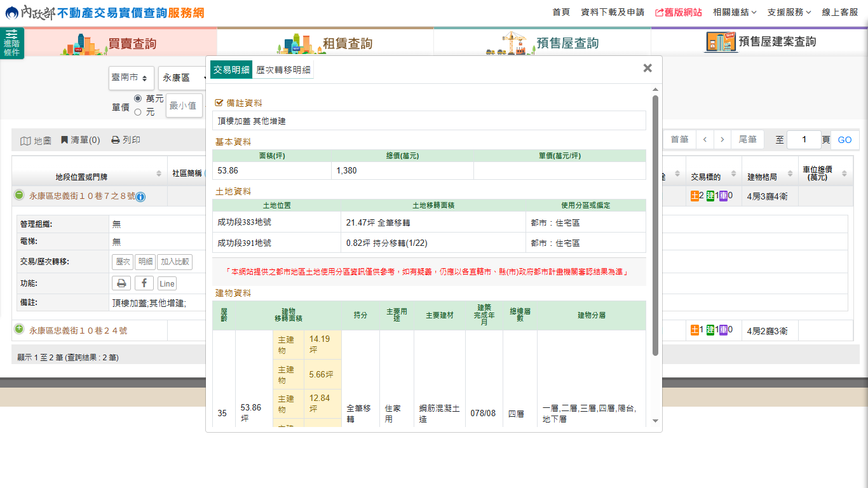Click the printer icon in 功能 row
This screenshot has width=868, height=488.
pyautogui.click(x=121, y=283)
